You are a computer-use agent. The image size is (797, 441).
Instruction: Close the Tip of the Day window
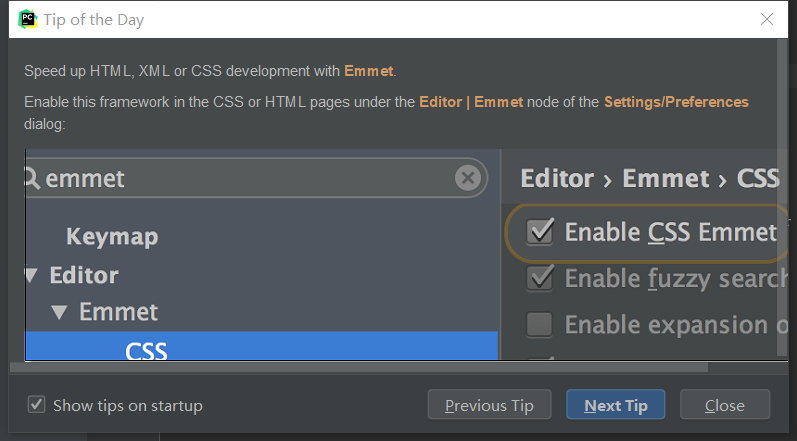(x=767, y=19)
